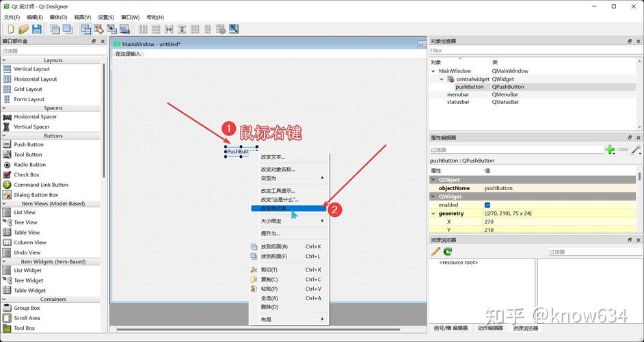The width and height of the screenshot is (644, 342).
Task: Open the 变型为 submenu in context menu
Action: pos(290,178)
